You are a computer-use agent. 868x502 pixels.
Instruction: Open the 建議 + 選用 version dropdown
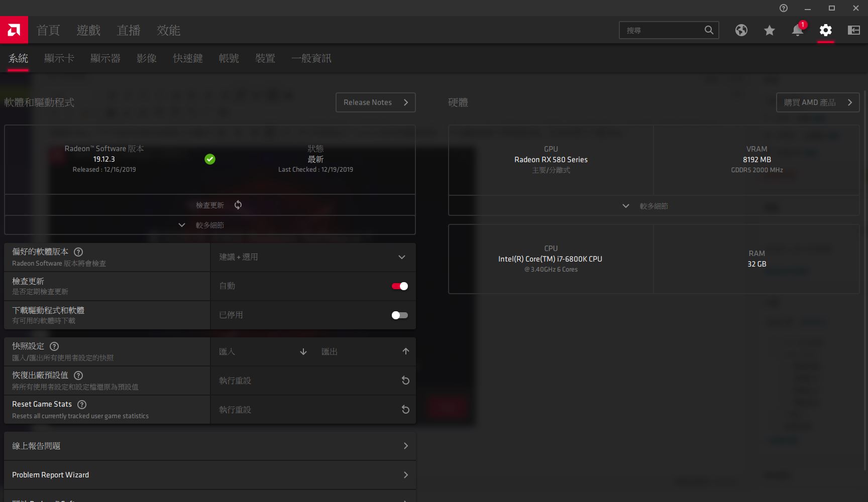313,257
